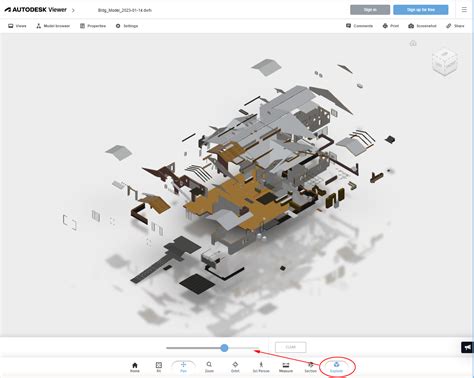Open the Measure tool
Screen dimensions: 474x378
pos(286,367)
